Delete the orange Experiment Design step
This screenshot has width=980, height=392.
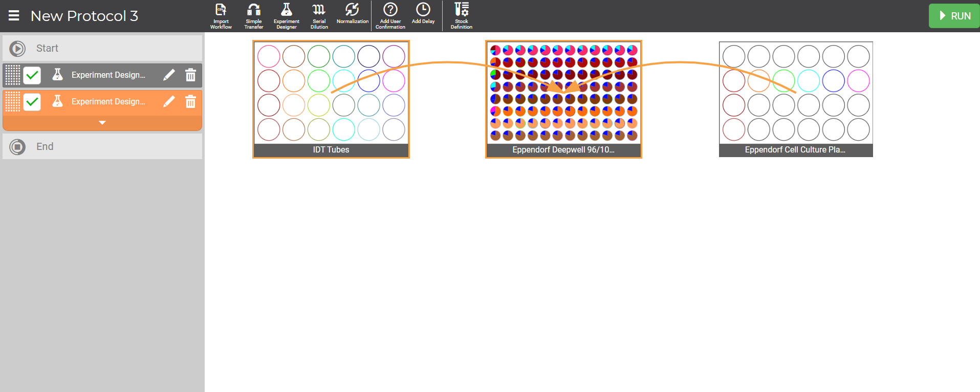(190, 102)
